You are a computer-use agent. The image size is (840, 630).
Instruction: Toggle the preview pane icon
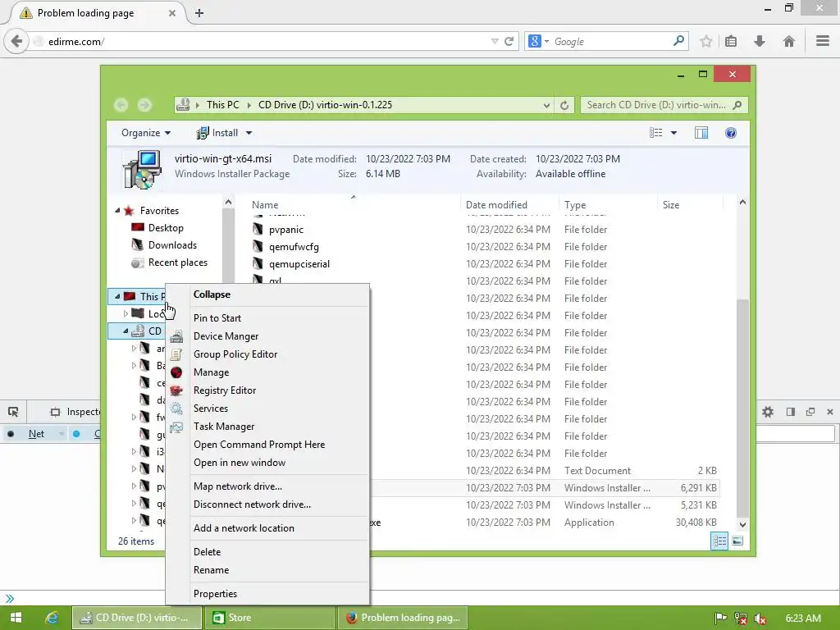point(701,133)
